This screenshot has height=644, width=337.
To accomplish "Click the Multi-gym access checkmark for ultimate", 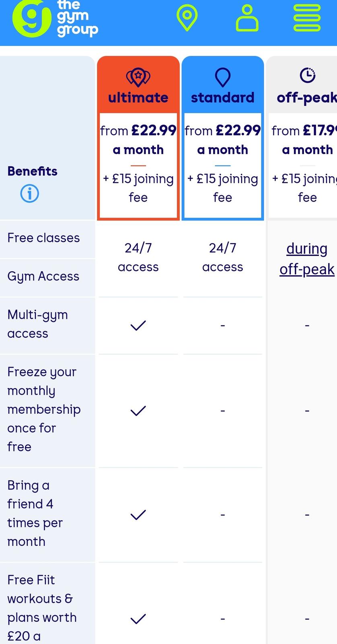I will pos(138,325).
